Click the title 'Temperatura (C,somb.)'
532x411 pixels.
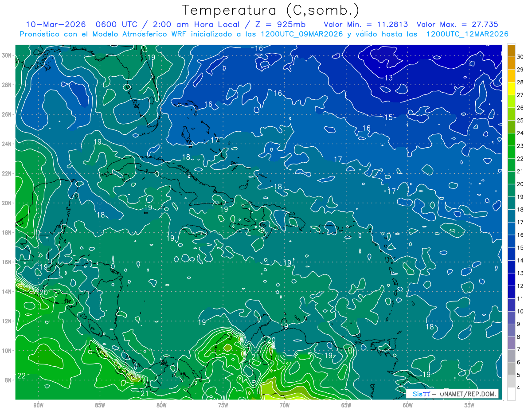pos(271,11)
